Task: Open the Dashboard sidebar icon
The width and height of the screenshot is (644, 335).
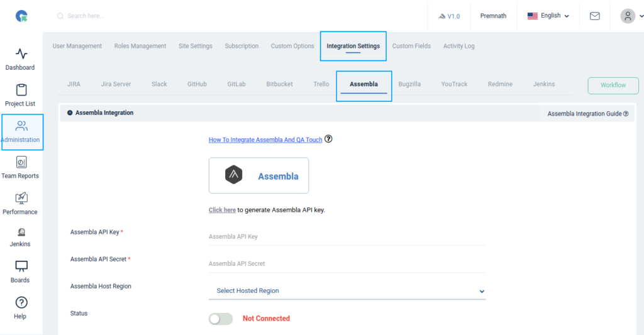Action: coord(21,54)
